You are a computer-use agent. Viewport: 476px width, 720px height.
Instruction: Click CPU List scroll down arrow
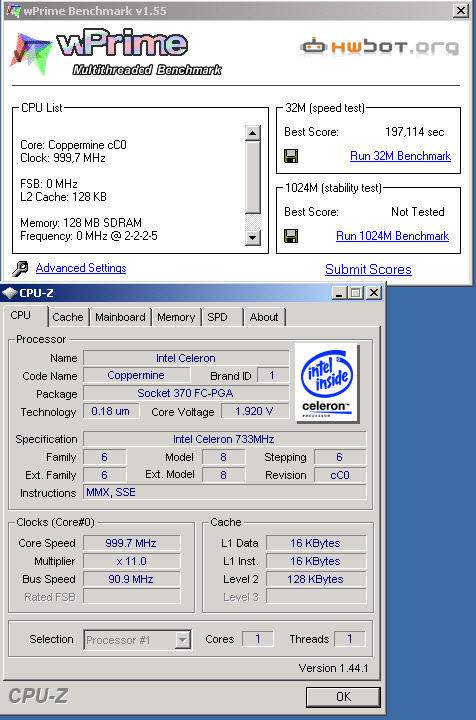[252, 238]
